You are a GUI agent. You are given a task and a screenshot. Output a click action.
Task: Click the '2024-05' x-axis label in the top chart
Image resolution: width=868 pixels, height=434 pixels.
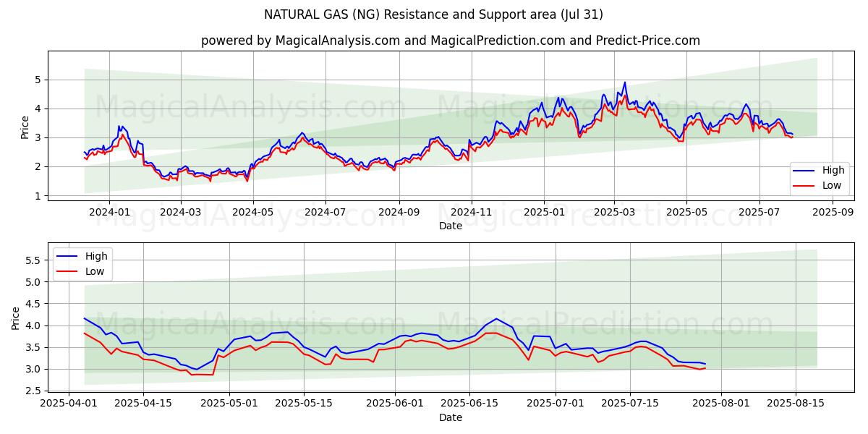click(252, 213)
